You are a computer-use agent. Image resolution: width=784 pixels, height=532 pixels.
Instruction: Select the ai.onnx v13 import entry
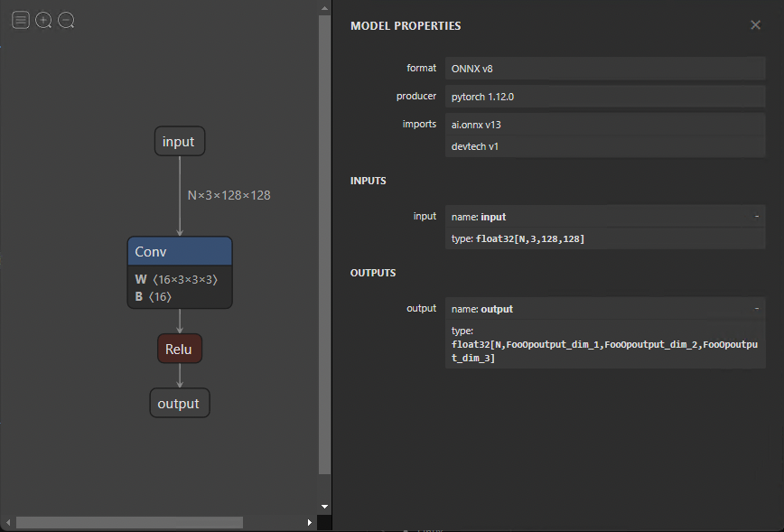[x=605, y=125]
